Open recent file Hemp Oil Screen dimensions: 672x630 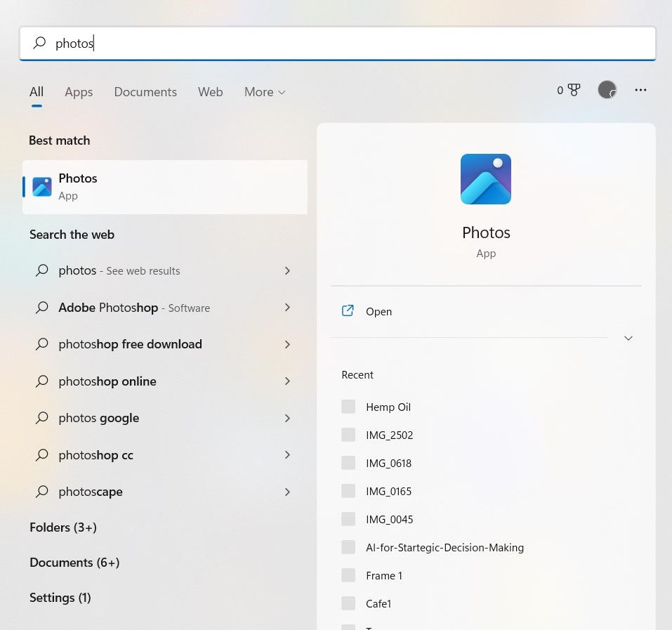[x=388, y=407]
